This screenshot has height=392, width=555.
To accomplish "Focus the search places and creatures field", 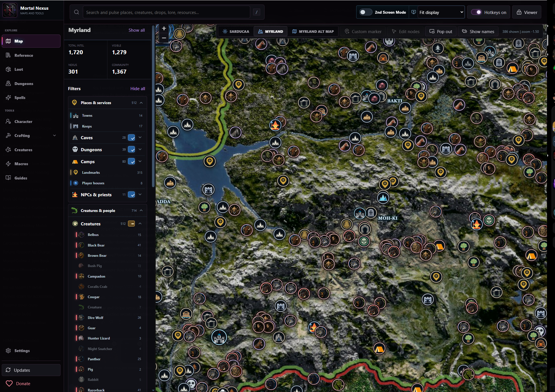I will pos(166,12).
